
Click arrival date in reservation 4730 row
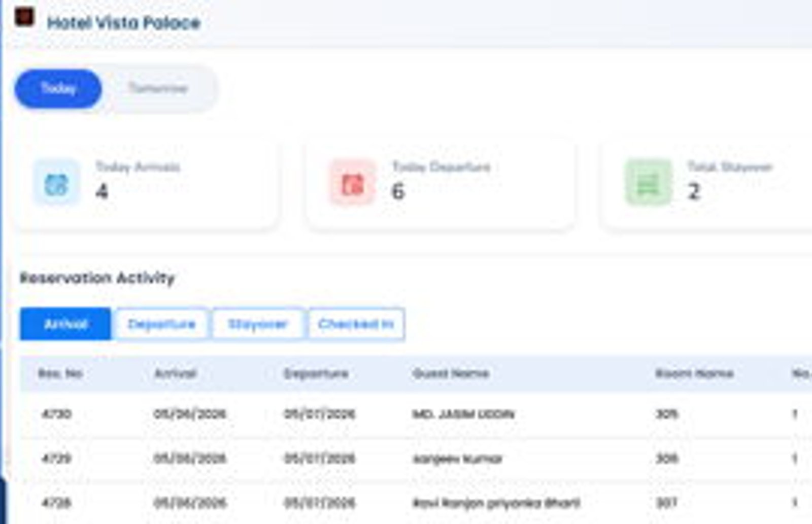pos(190,414)
